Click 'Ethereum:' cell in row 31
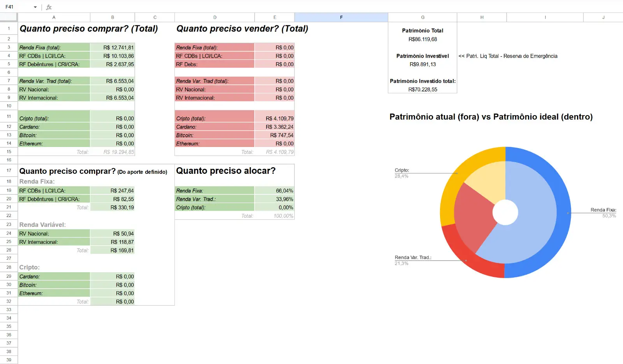Viewport: 623px width, 364px height. [x=54, y=293]
